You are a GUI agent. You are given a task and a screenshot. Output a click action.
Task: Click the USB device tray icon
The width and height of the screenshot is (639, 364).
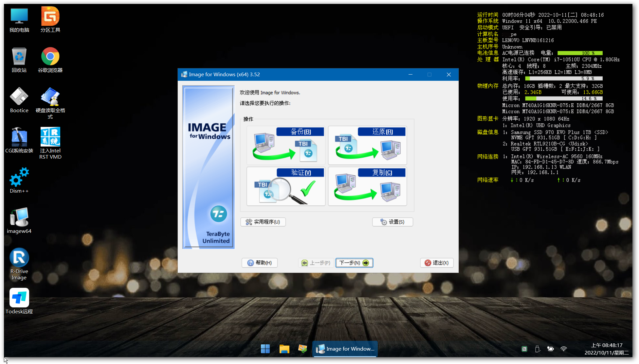[538, 349]
